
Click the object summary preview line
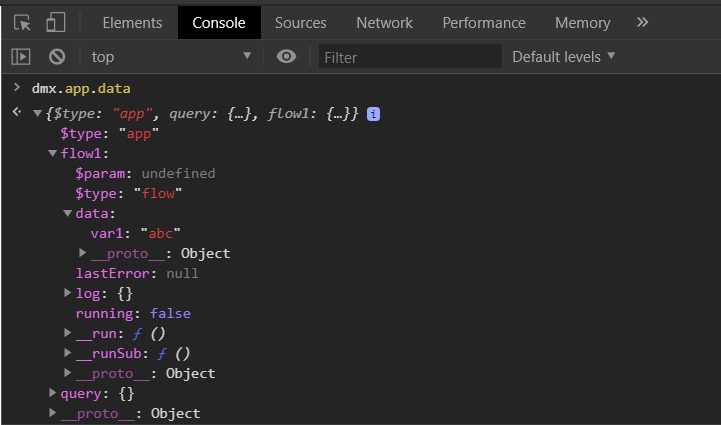[201, 114]
